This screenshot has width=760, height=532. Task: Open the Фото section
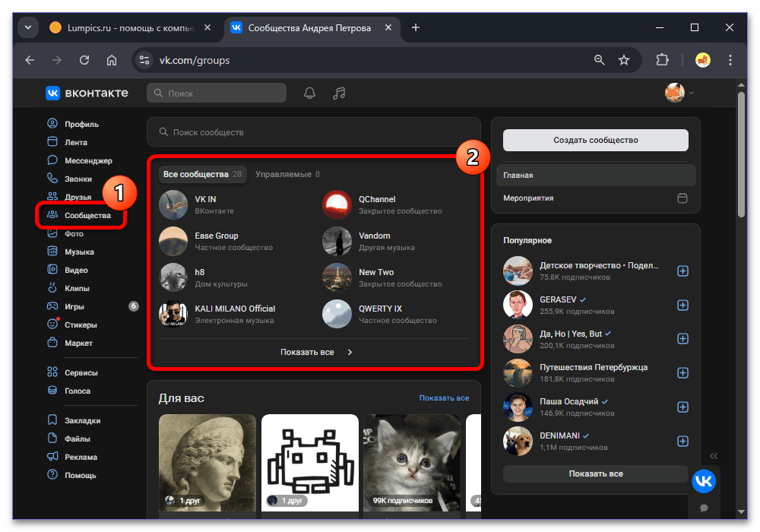74,233
